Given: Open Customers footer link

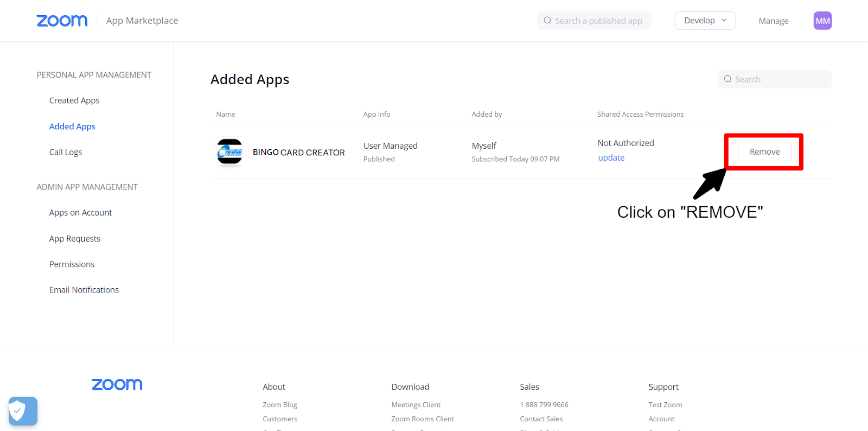Looking at the screenshot, I should pyautogui.click(x=280, y=419).
